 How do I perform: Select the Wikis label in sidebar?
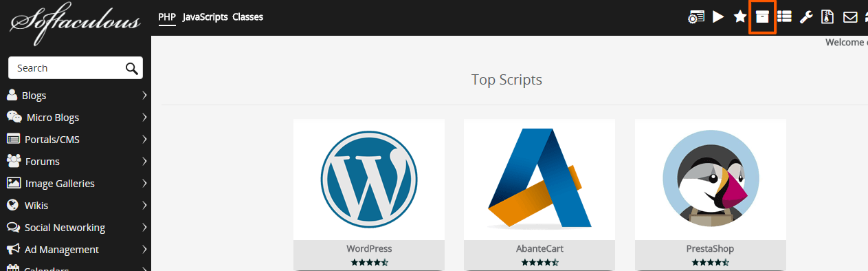click(x=36, y=206)
